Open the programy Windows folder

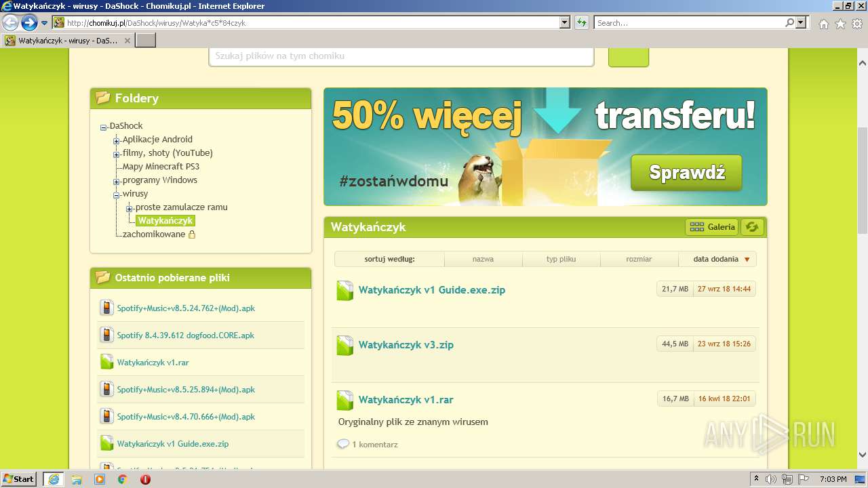(x=160, y=180)
